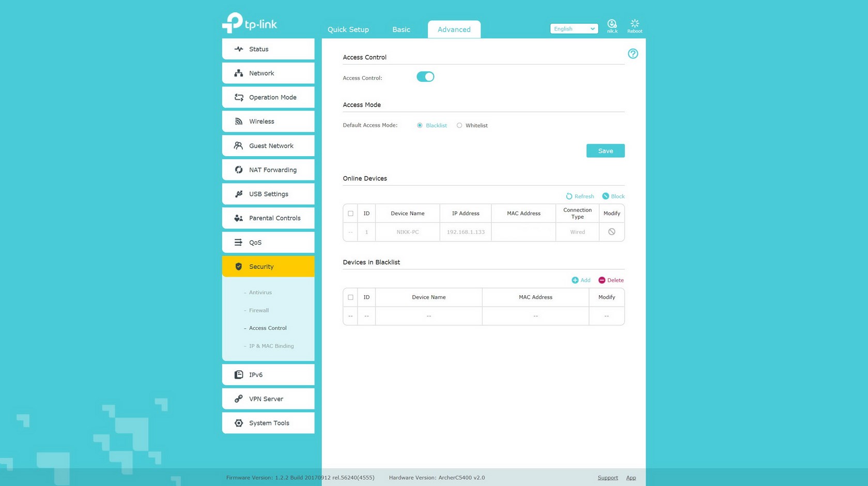Click the 192.168.1.133 IP address cell
The height and width of the screenshot is (486, 868).
pyautogui.click(x=466, y=232)
